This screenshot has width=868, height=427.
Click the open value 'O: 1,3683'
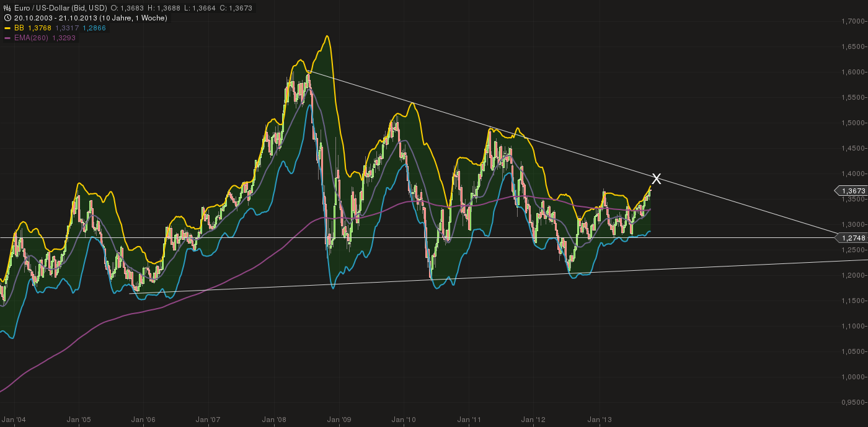click(x=127, y=8)
